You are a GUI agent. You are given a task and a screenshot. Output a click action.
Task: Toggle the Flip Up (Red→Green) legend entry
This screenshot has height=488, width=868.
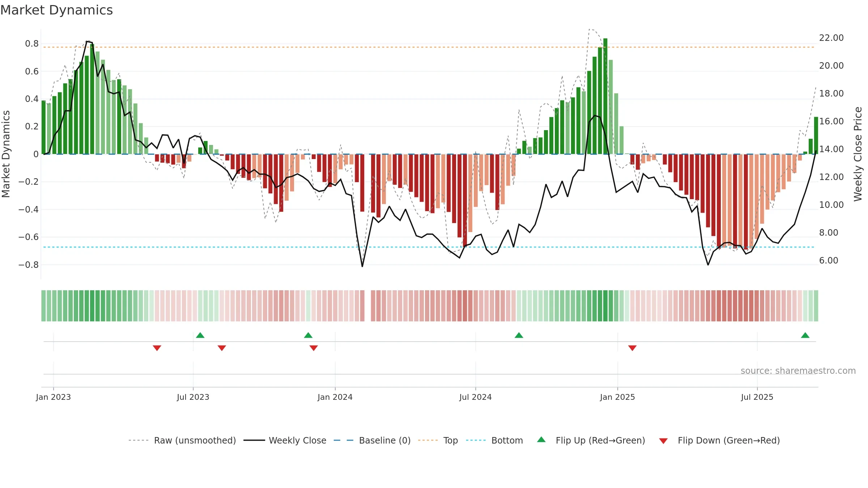click(591, 440)
